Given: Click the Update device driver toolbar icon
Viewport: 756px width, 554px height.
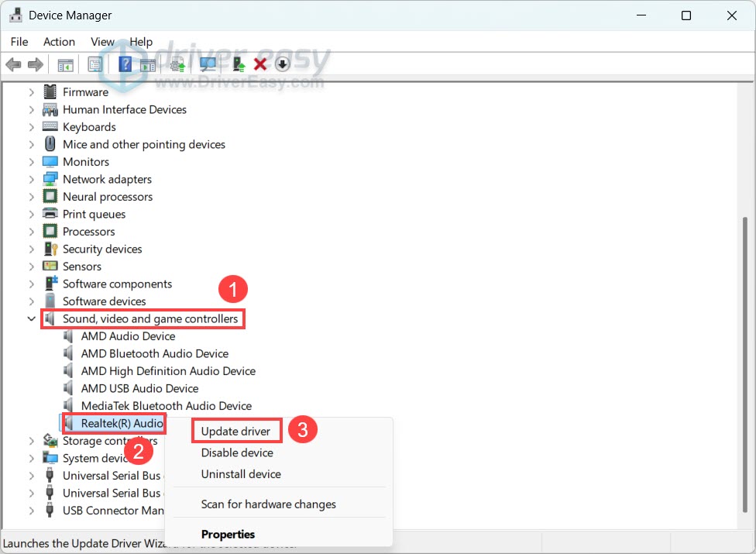Looking at the screenshot, I should [x=238, y=64].
